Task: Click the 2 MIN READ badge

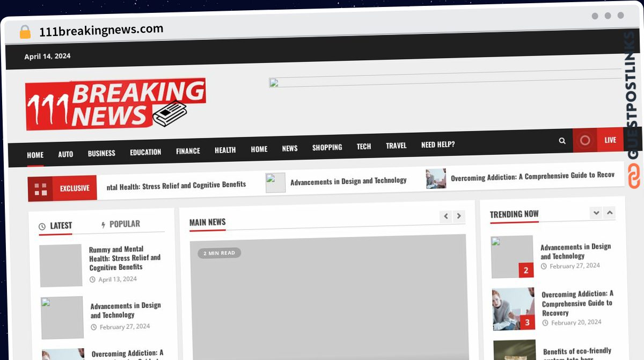Action: 219,253
